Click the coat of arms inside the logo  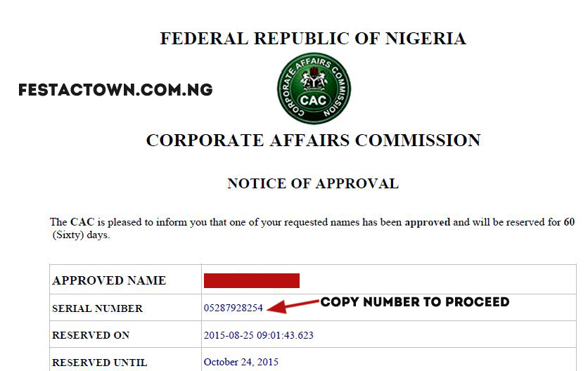[x=314, y=79]
